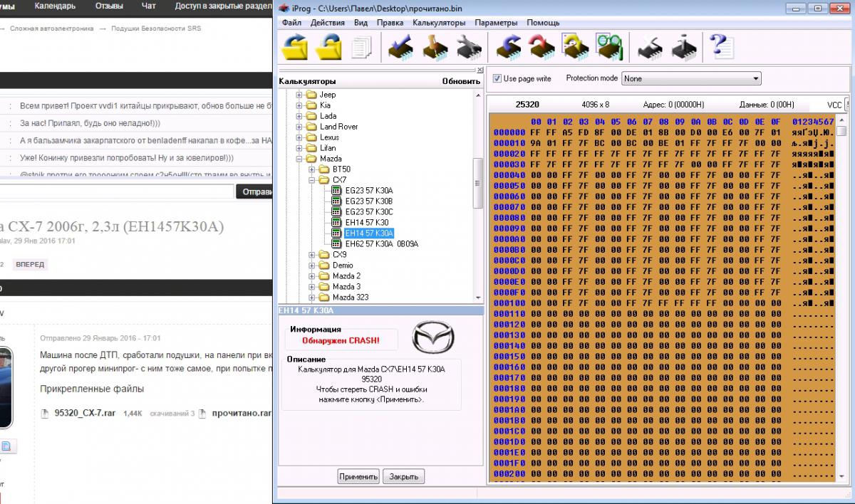Viewport: 855px width, 504px height.
Task: Expand the Demio tree node
Action: click(312, 266)
